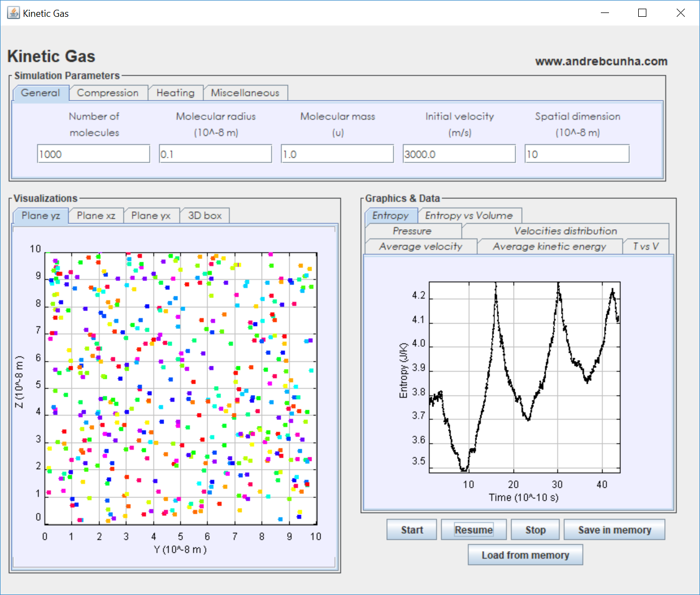Show the Average velocity graph
Image resolution: width=700 pixels, height=595 pixels.
tap(421, 247)
